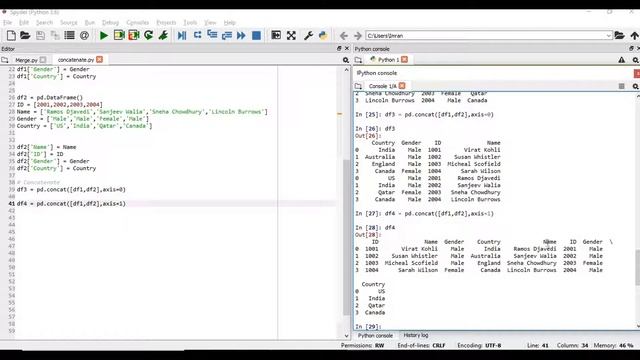The height and width of the screenshot is (360, 640).
Task: Open Preferences with the wrench icon
Action: [308, 36]
